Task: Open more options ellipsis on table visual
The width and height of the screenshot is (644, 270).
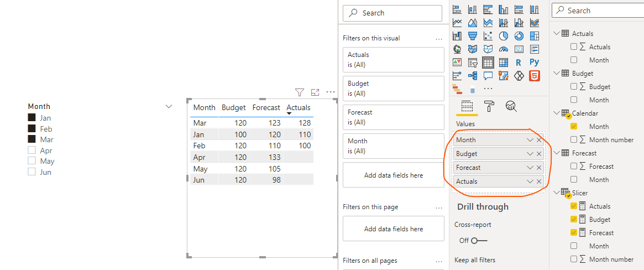Action: click(x=331, y=92)
